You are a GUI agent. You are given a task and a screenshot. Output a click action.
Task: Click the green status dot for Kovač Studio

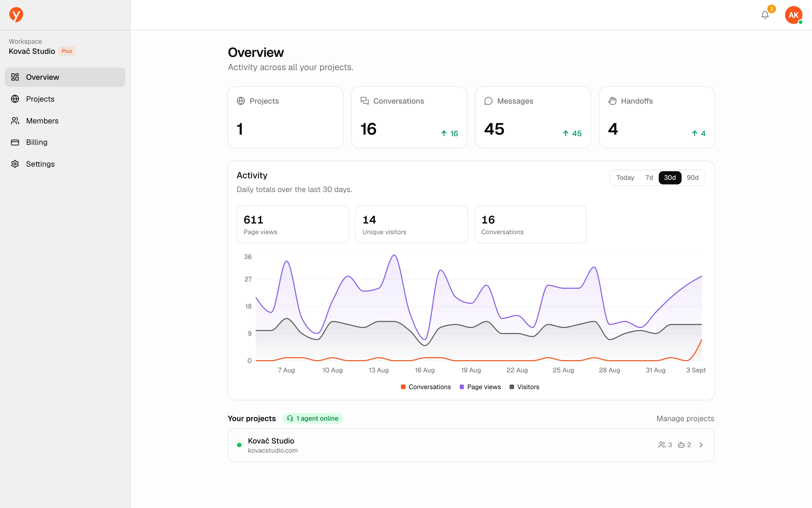click(x=239, y=445)
